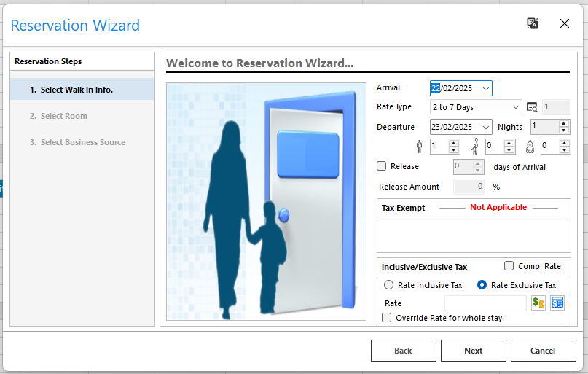This screenshot has width=588, height=374.
Task: Expand the Rate Type dropdown
Action: (515, 107)
